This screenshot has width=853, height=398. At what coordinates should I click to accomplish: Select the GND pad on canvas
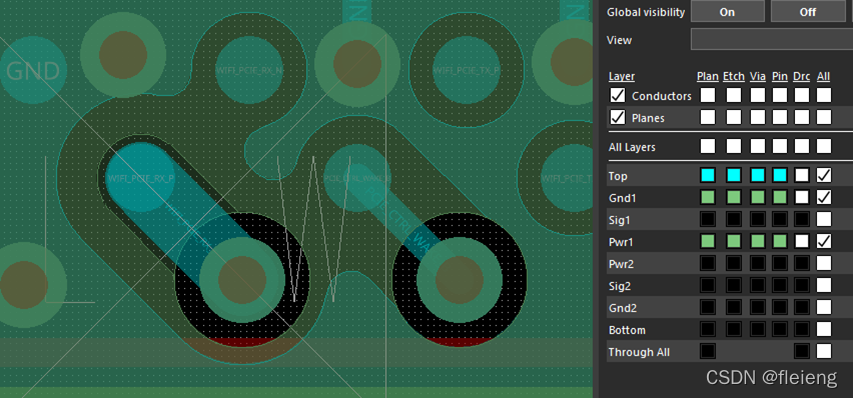(x=33, y=70)
